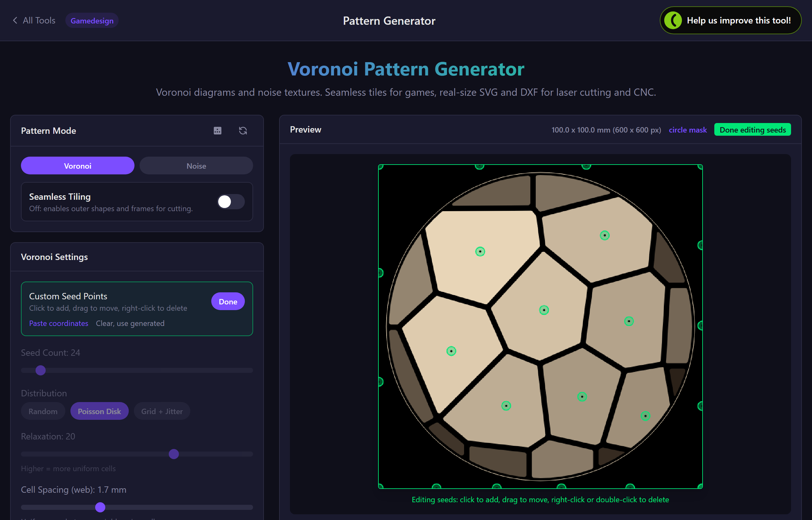812x520 pixels.
Task: Click the Relaxation slider handle
Action: coord(174,454)
